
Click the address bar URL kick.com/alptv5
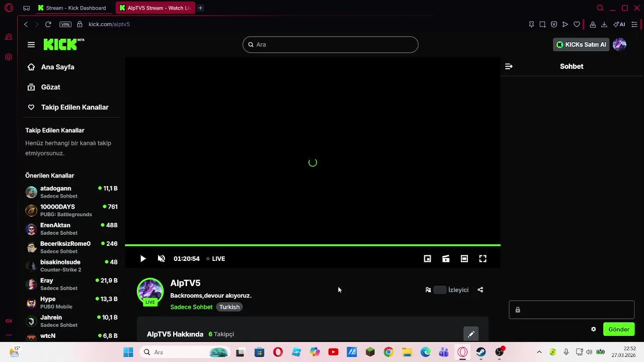point(109,24)
